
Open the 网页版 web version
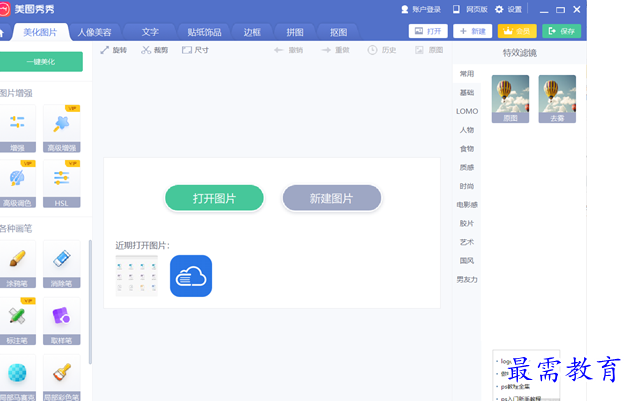[x=470, y=9]
